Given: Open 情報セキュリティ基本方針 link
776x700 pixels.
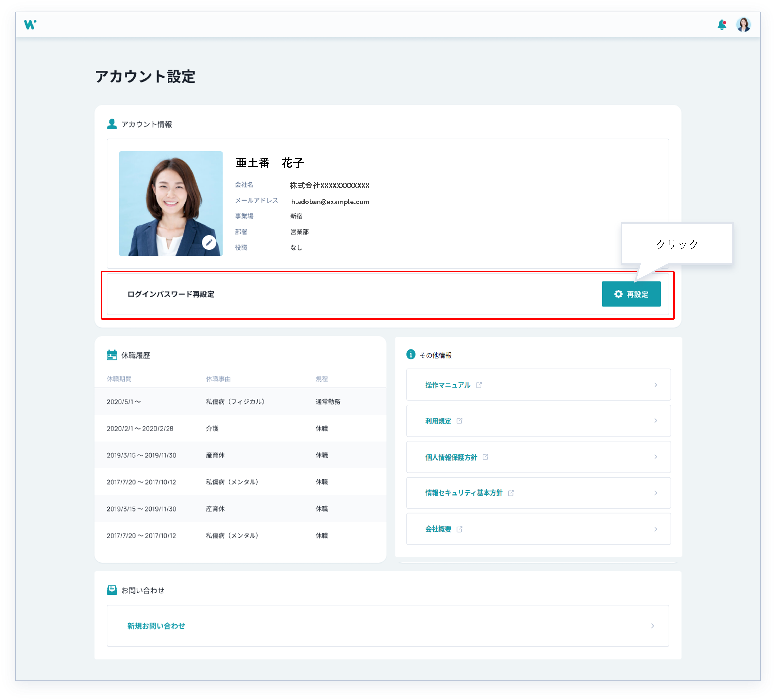Looking at the screenshot, I should 464,493.
